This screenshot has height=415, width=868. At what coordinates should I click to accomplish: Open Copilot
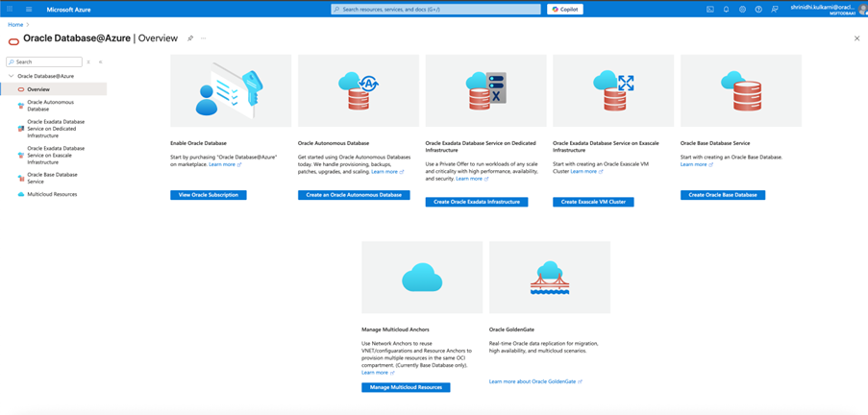click(565, 10)
